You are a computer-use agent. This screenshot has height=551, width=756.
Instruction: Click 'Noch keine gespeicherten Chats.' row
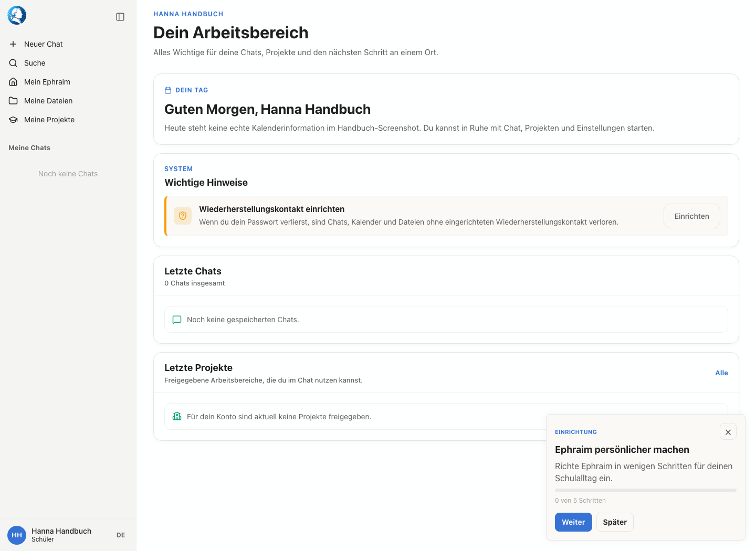click(446, 320)
